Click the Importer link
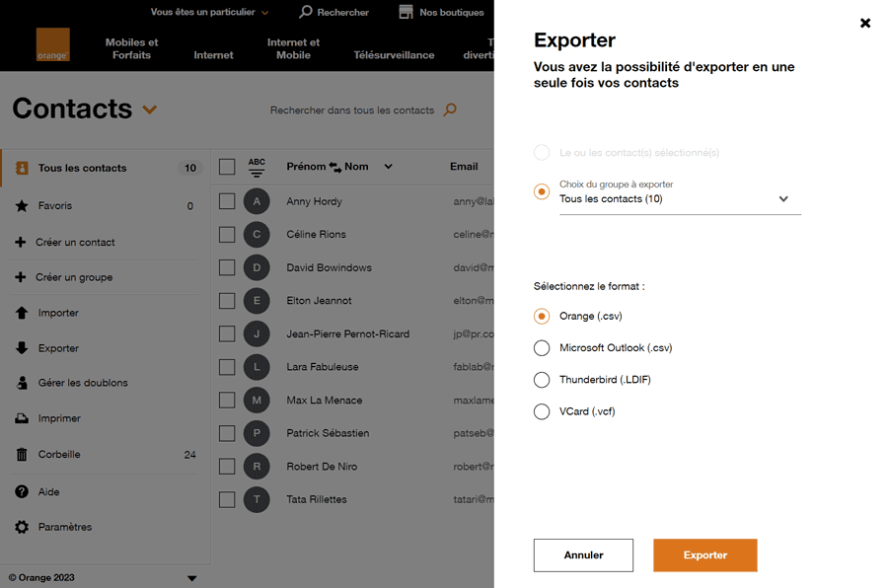The height and width of the screenshot is (588, 888). tap(58, 313)
